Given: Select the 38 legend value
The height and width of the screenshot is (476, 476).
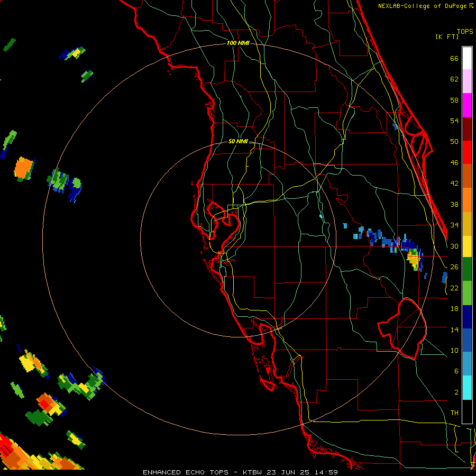Looking at the screenshot, I should point(454,204).
